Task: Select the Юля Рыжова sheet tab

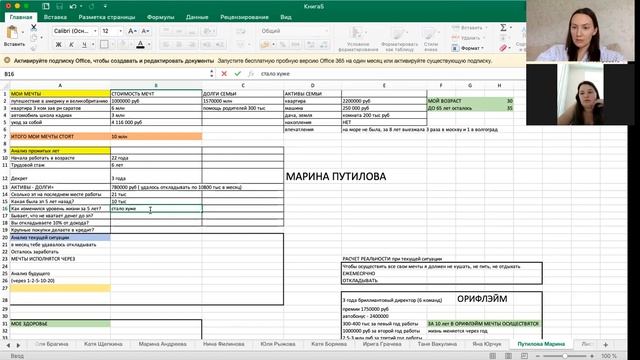Action: pyautogui.click(x=278, y=344)
